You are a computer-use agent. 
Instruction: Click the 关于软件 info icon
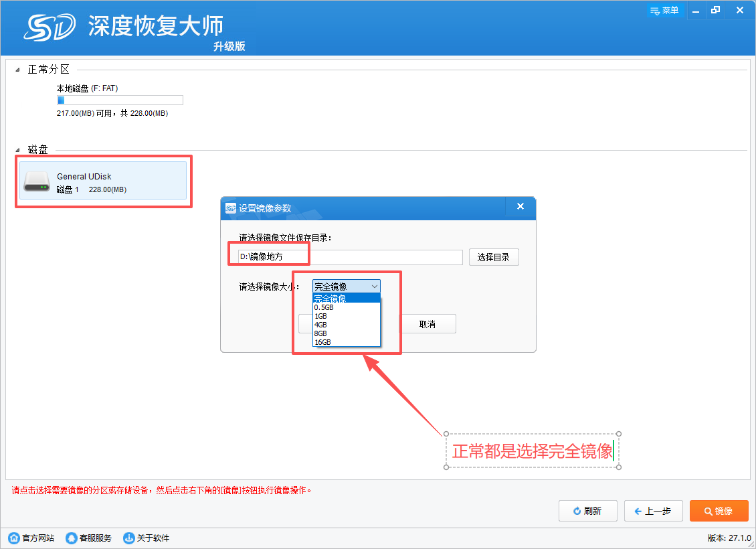[128, 538]
